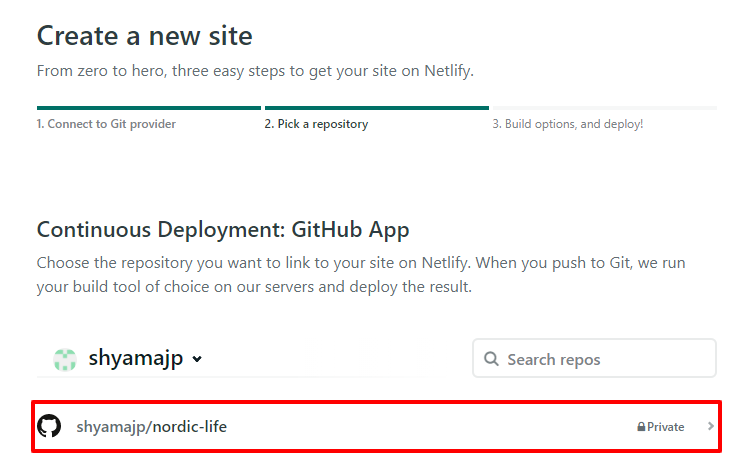Focus the Search repos input field
This screenshot has width=753, height=459.
tap(605, 359)
